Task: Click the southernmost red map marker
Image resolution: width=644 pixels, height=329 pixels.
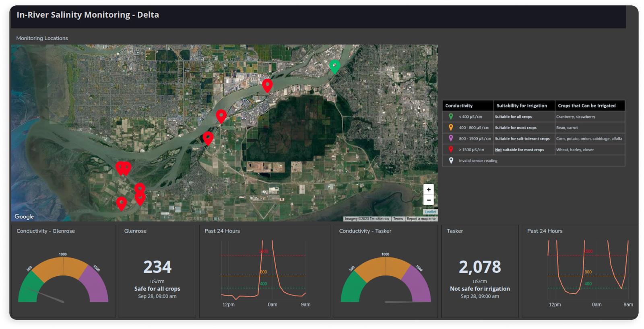Action: pyautogui.click(x=122, y=203)
